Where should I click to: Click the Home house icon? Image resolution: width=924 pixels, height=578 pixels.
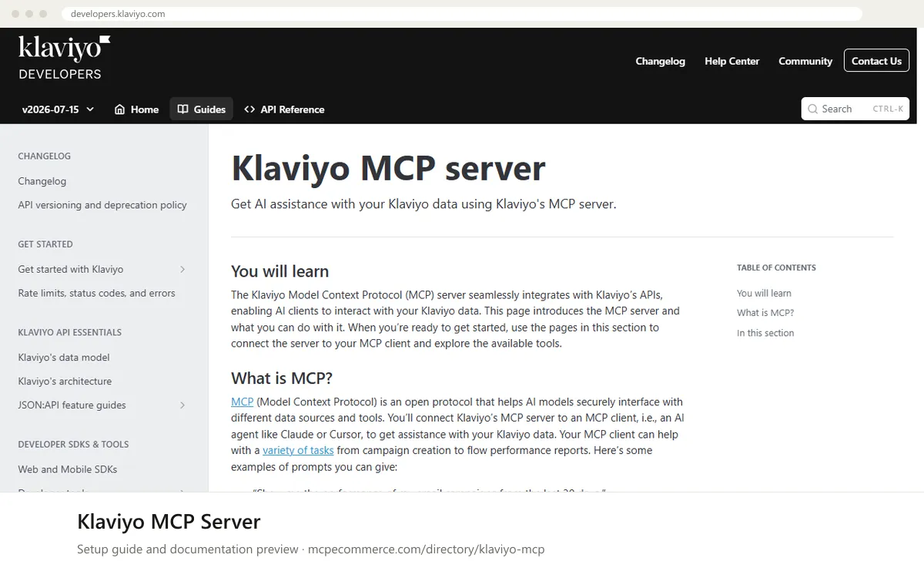(x=119, y=109)
